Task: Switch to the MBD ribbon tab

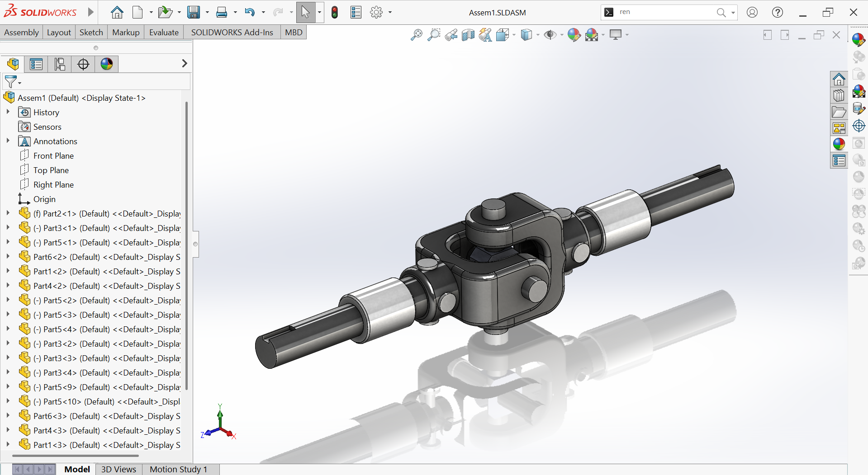Action: pos(294,33)
